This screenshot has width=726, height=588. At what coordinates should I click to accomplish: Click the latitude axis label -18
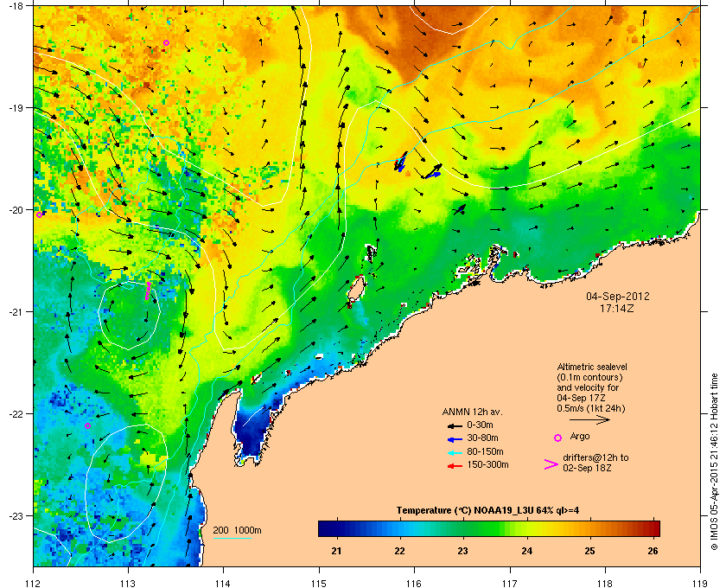16,6
